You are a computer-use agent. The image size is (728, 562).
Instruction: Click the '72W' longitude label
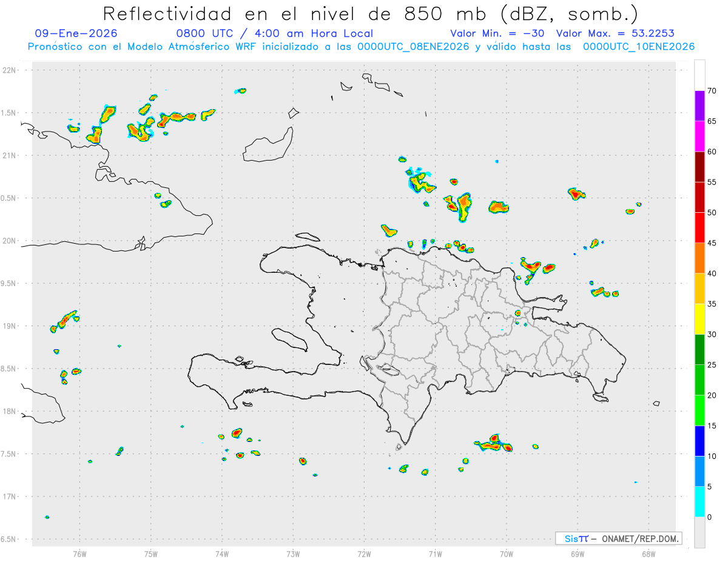(x=364, y=554)
